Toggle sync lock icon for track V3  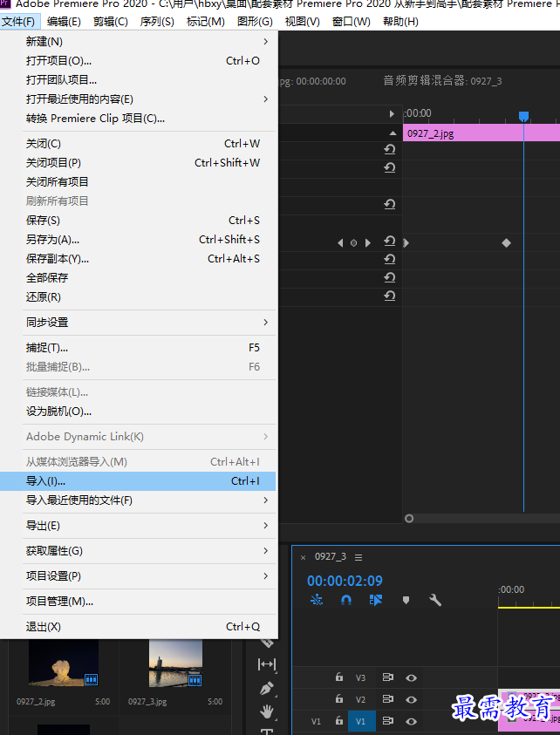tap(388, 677)
